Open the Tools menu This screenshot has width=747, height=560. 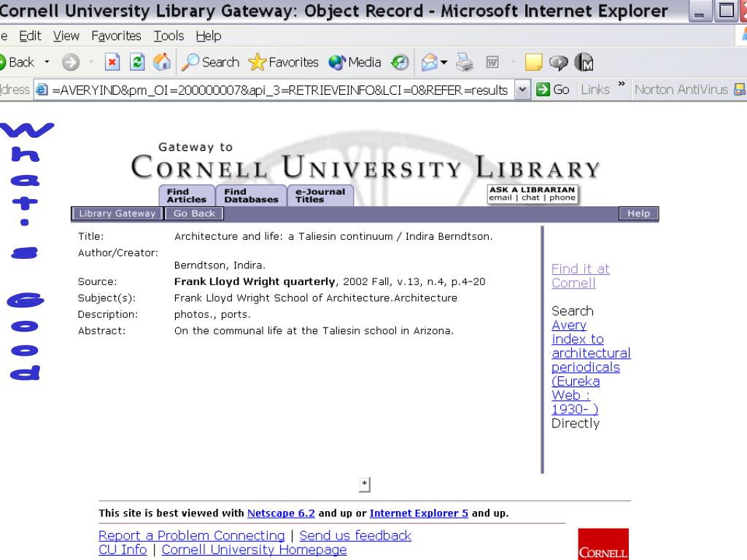coord(169,36)
